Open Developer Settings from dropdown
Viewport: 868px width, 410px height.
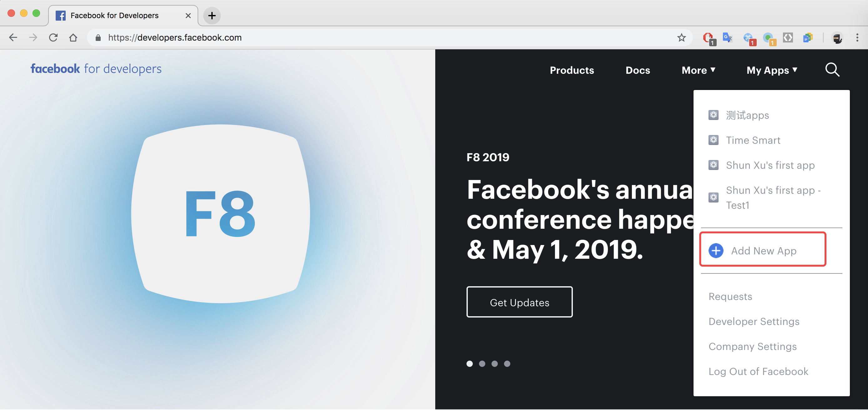754,322
